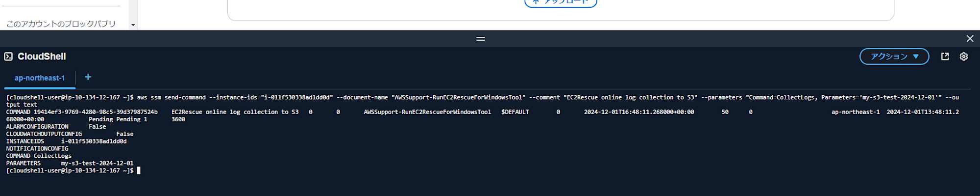Viewport: 980px width, 196px height.
Task: Click the ALARMCONFIGURATION False output line
Action: (x=56, y=127)
